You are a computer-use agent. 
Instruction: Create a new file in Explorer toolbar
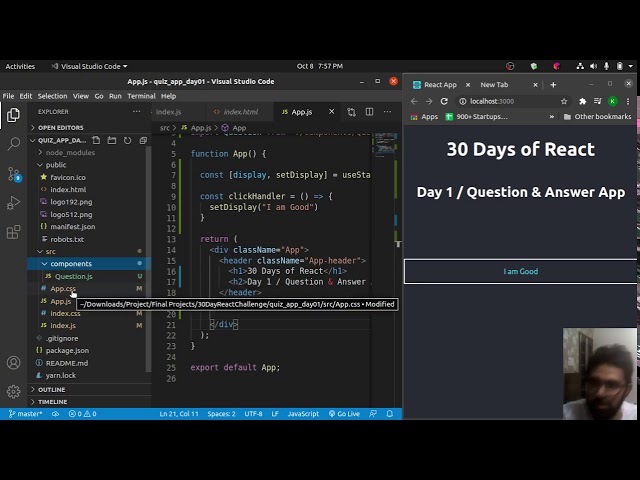pos(96,140)
